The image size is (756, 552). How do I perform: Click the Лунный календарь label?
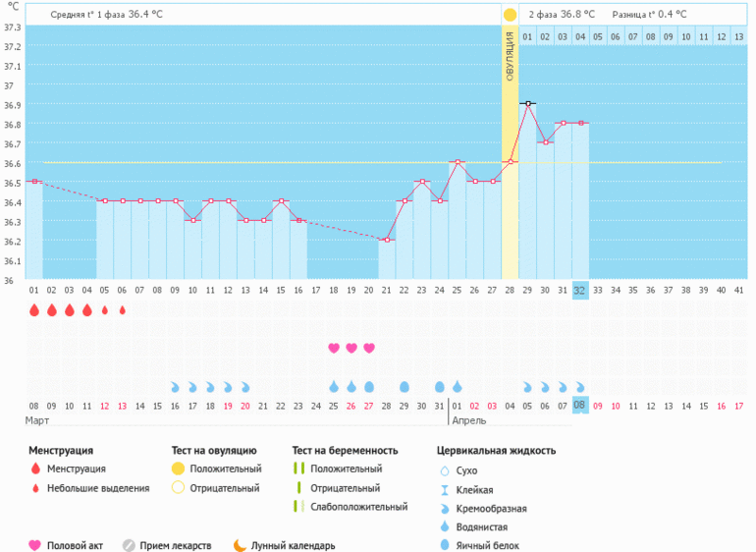point(293,545)
